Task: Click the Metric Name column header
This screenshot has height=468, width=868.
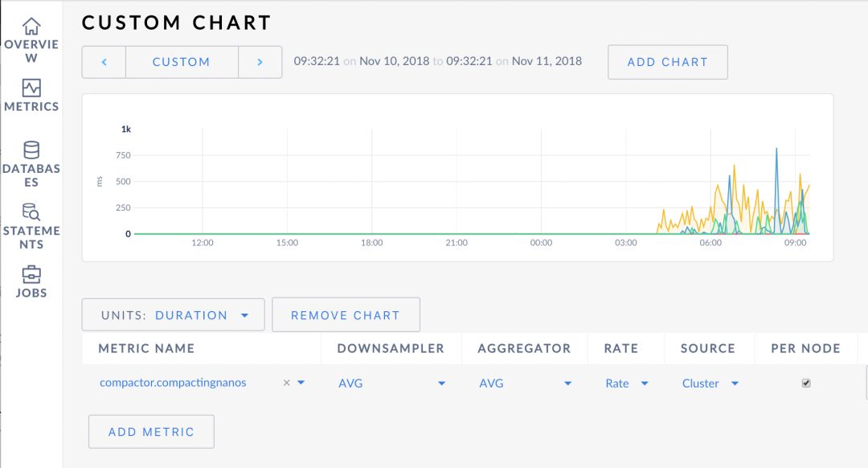Action: coord(146,348)
